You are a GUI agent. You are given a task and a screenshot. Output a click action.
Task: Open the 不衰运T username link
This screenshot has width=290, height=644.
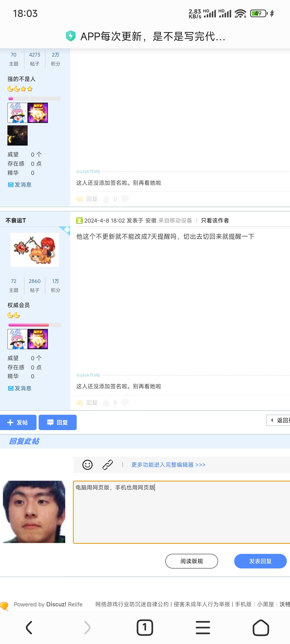[x=16, y=220]
